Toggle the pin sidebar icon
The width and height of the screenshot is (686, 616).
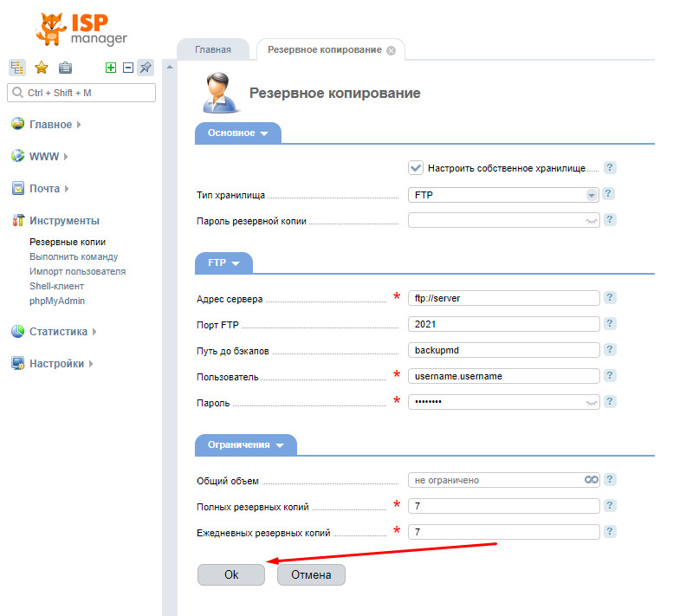(146, 68)
